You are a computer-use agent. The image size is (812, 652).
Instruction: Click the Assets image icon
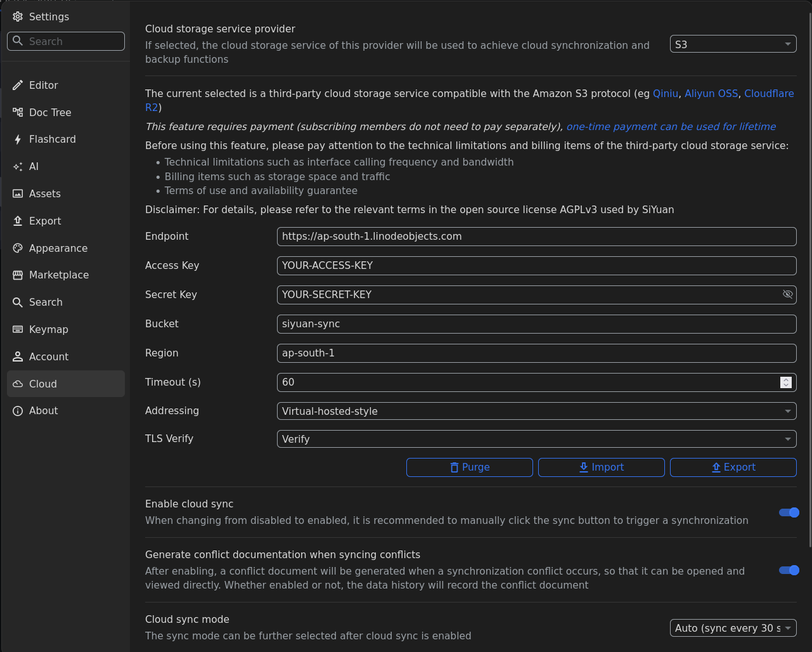point(18,193)
